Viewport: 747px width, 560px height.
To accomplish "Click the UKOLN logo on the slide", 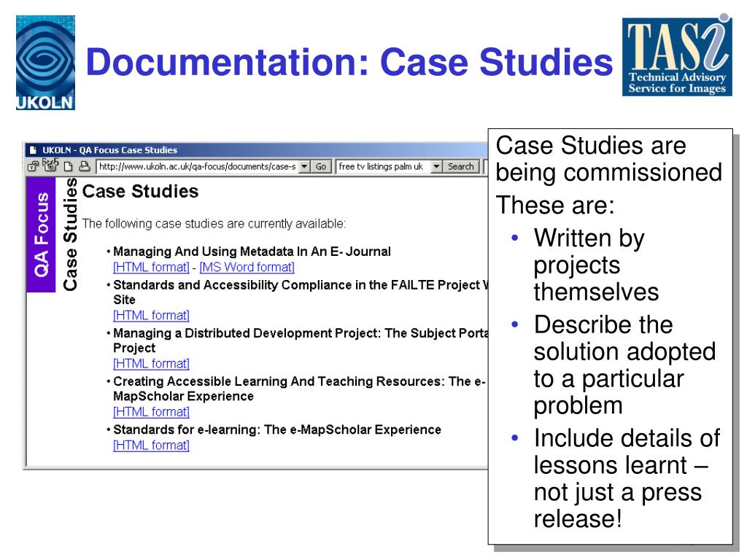I will tap(45, 63).
